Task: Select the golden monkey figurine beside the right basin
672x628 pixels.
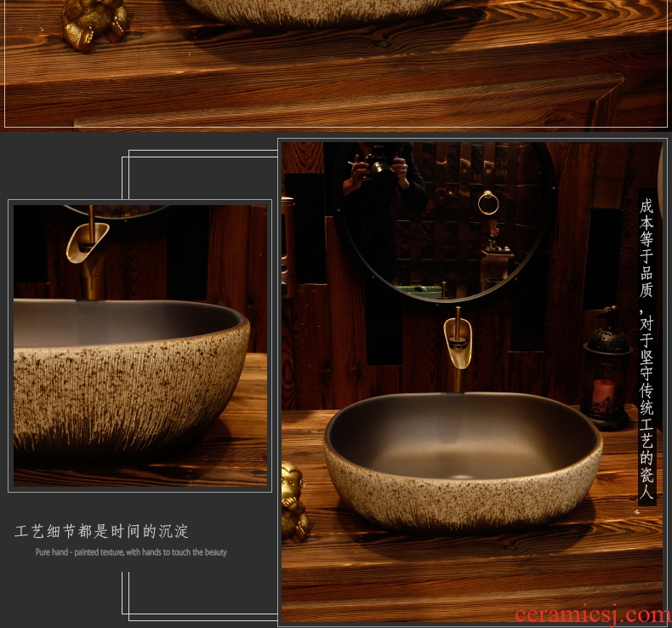Action: coord(293,500)
